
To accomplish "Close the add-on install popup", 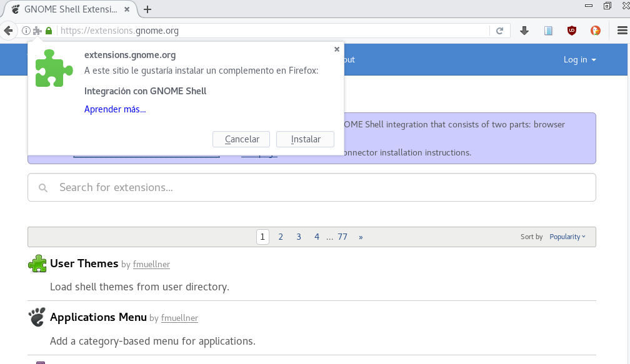I will (x=337, y=49).
